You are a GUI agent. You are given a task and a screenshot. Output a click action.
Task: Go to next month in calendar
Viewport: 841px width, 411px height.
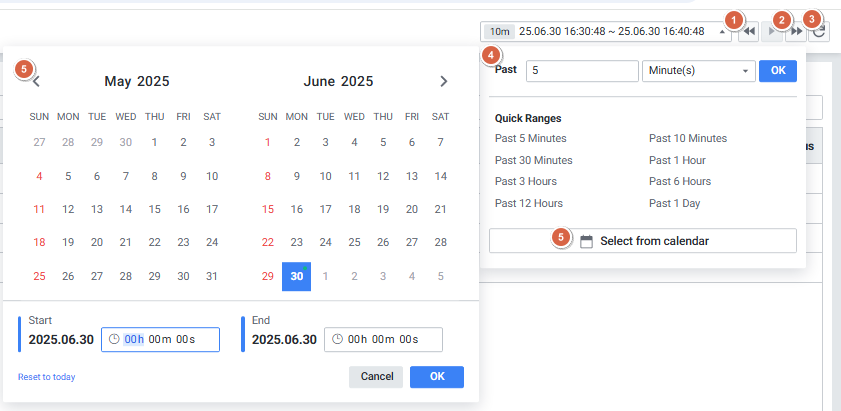[x=444, y=82]
